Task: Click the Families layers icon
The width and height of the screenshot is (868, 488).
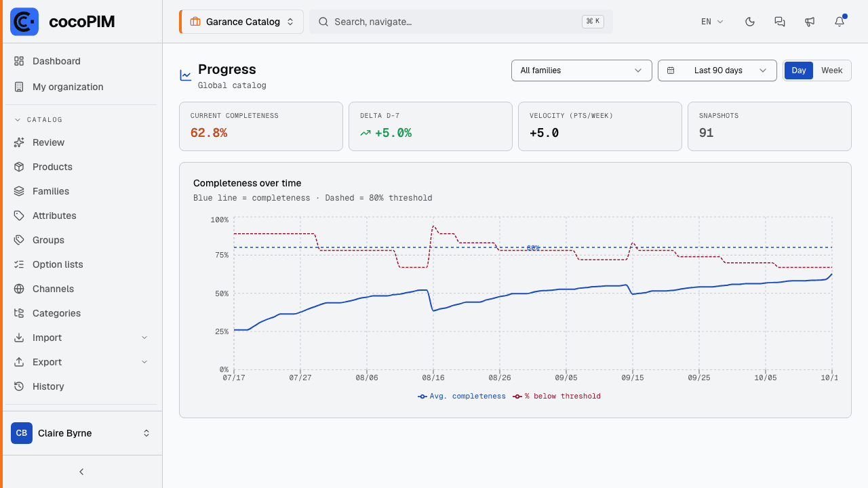Action: 19,191
